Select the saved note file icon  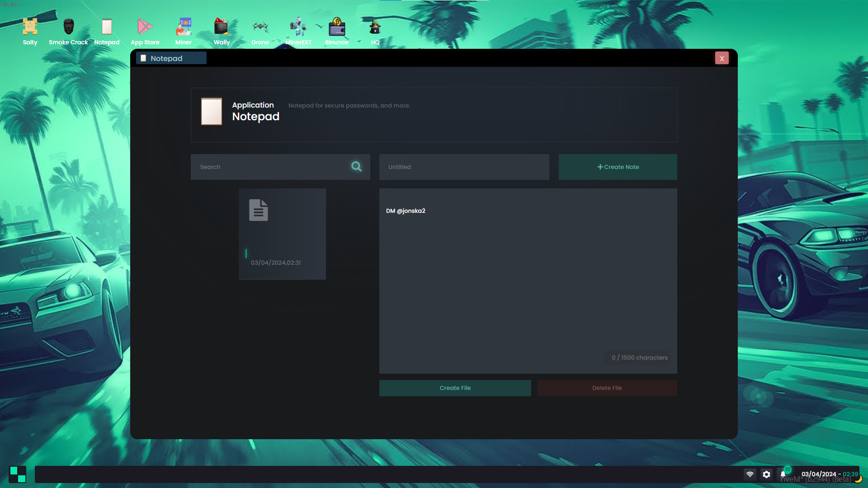click(x=259, y=210)
